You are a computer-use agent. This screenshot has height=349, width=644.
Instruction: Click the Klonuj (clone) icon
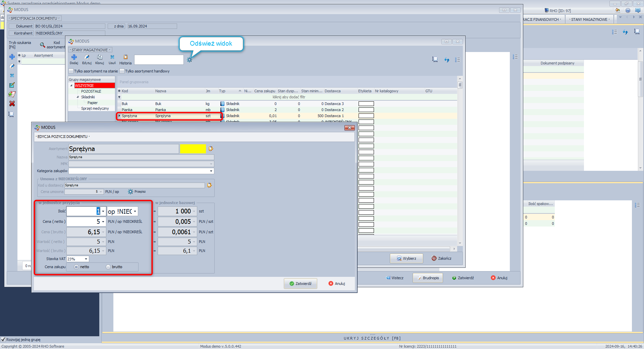100,58
